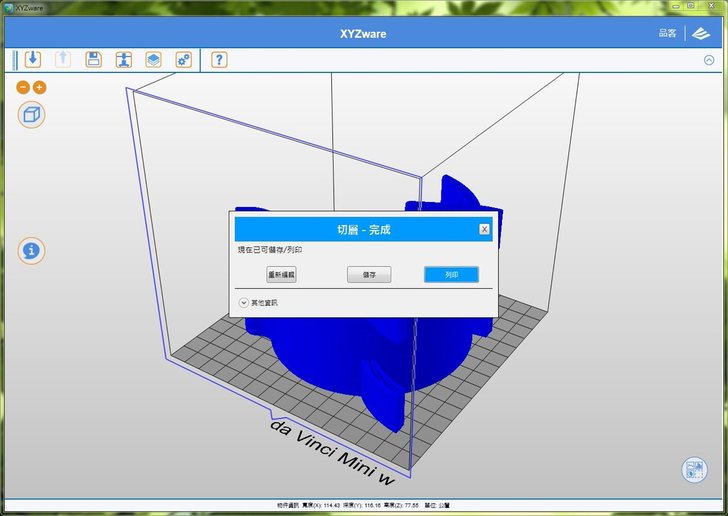Click the orange info icon on left
728x516 pixels.
click(32, 250)
